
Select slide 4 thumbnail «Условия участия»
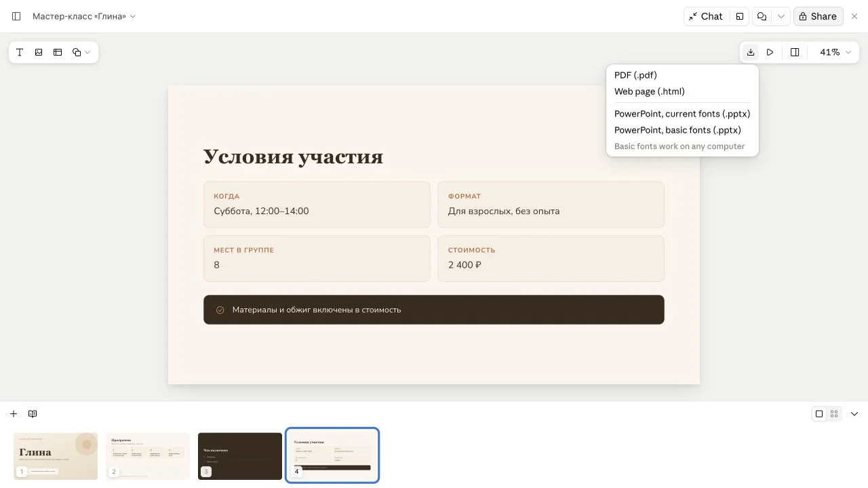(332, 455)
